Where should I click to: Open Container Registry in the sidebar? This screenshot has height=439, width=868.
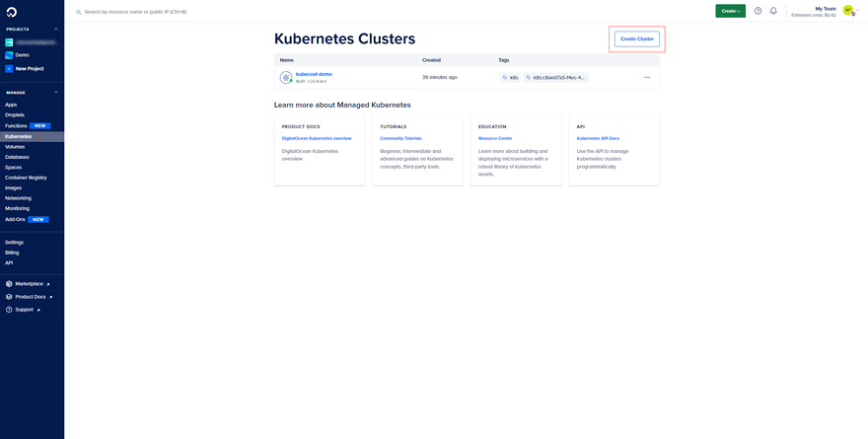pos(26,178)
